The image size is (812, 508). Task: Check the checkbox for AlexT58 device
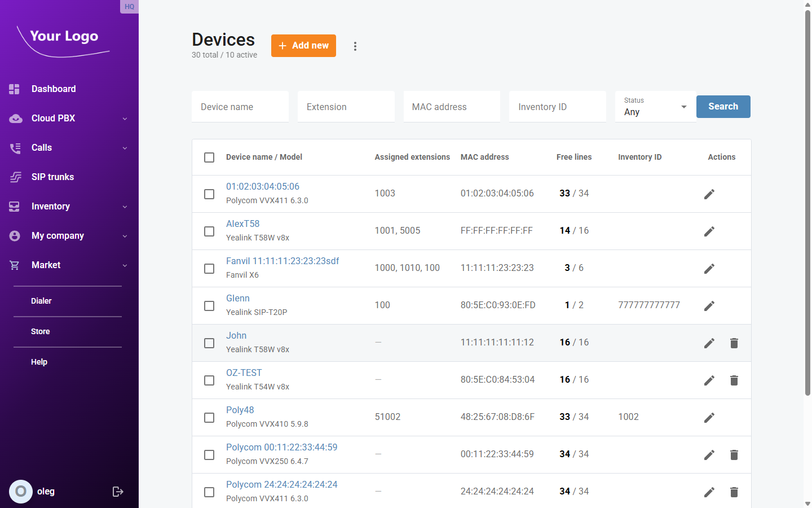click(x=209, y=231)
